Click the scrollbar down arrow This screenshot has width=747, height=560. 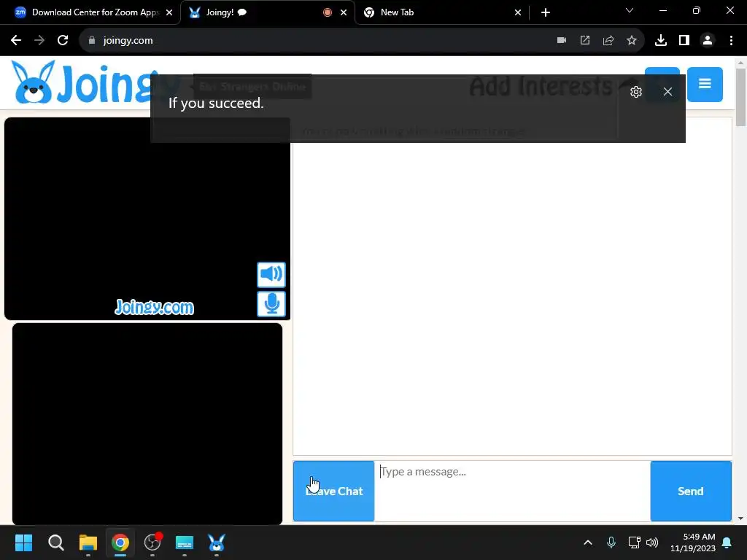coord(740,518)
